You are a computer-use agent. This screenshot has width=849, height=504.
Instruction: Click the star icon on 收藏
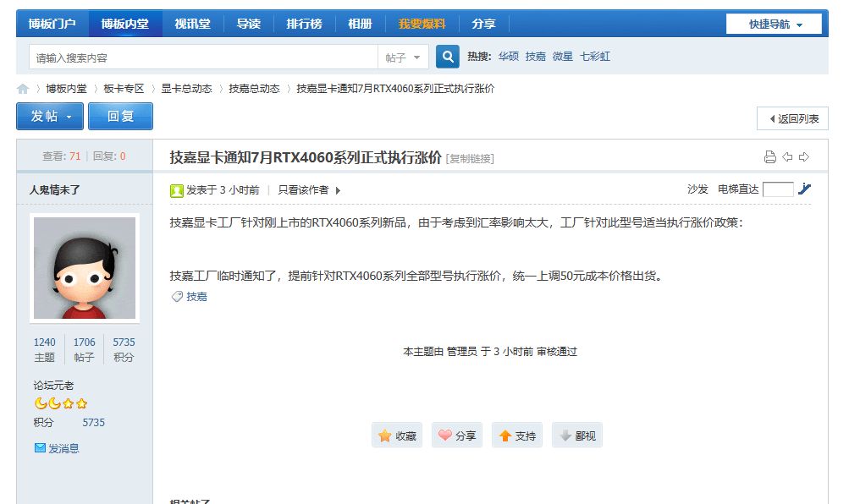click(385, 436)
